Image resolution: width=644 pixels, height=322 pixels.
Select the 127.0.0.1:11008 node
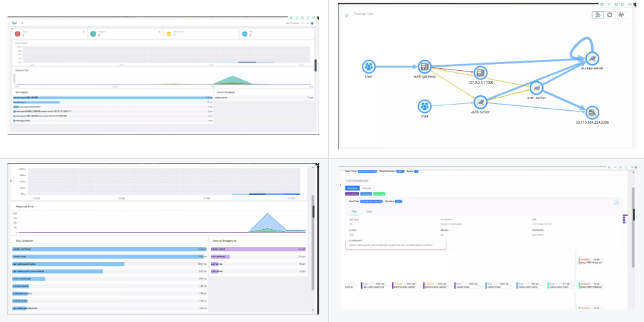pyautogui.click(x=480, y=73)
